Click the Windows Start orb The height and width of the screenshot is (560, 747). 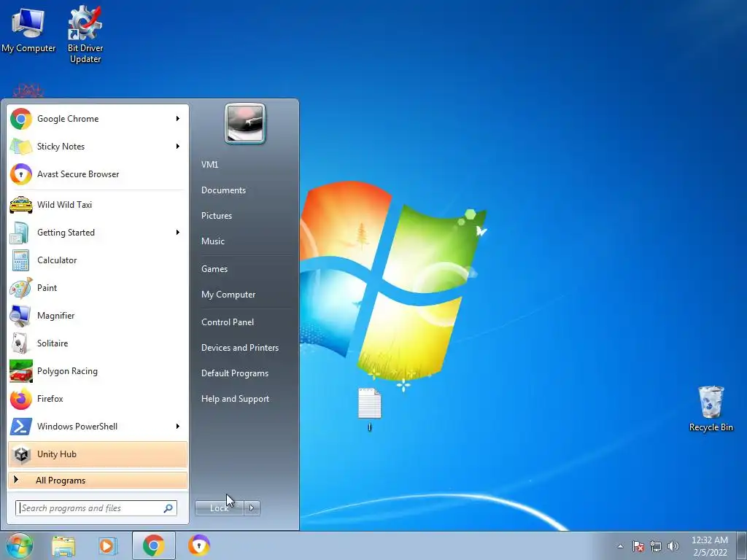[x=19, y=545]
